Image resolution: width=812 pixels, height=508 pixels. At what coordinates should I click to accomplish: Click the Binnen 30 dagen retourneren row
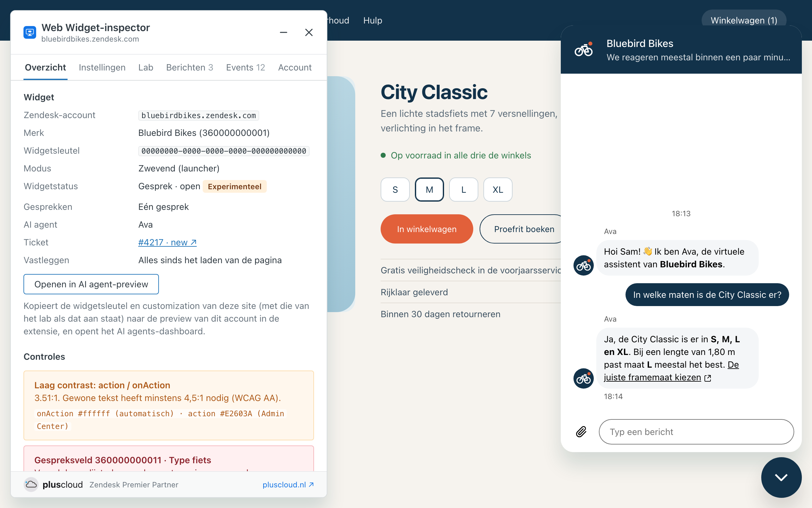click(x=470, y=314)
